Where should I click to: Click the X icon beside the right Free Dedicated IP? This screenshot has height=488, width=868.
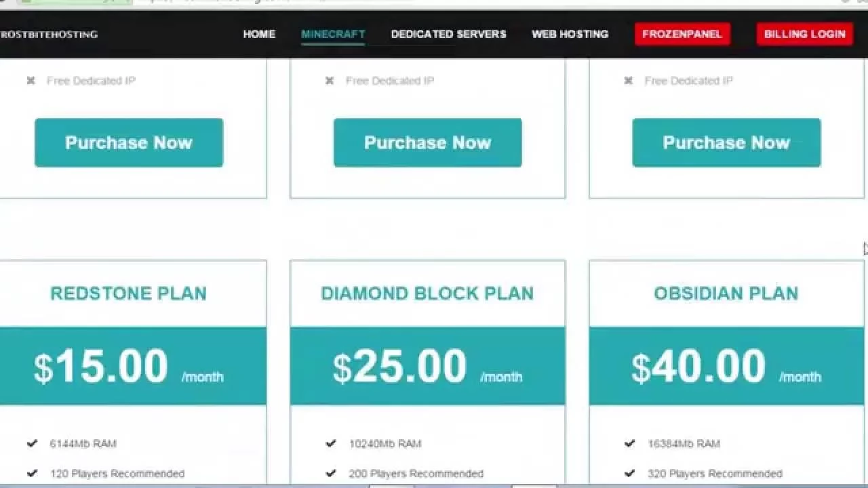tap(629, 81)
